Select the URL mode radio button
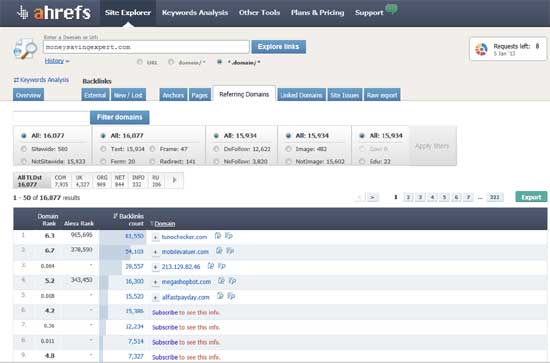This screenshot has height=363, width=550. [x=140, y=62]
